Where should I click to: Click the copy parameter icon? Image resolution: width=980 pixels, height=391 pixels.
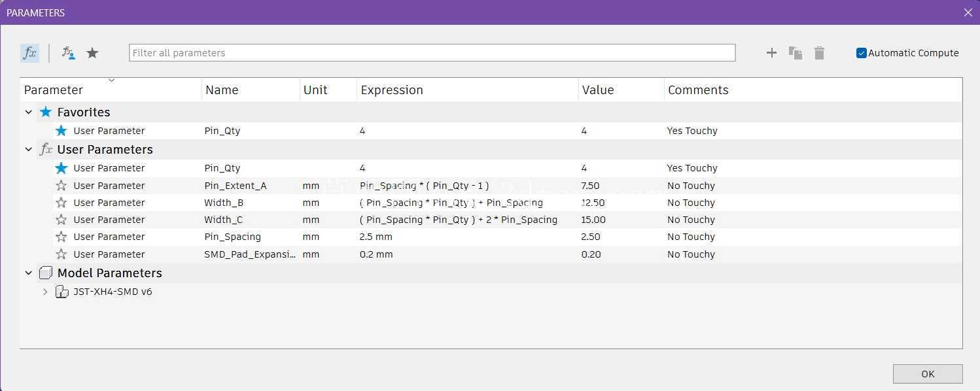(796, 53)
